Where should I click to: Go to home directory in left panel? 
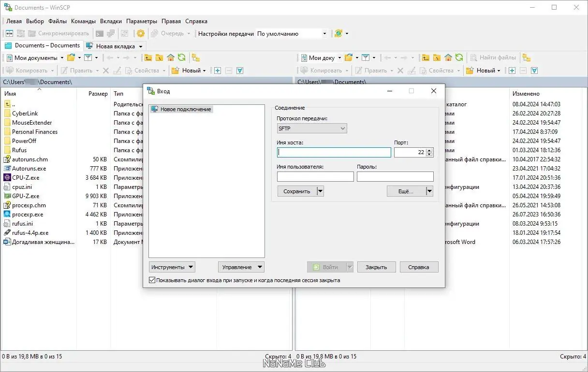point(170,57)
